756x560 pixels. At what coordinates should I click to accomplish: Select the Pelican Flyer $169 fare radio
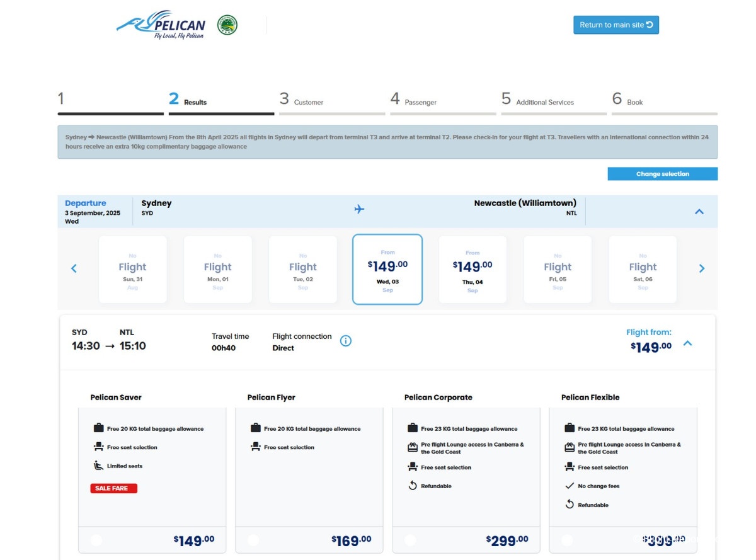(x=253, y=540)
